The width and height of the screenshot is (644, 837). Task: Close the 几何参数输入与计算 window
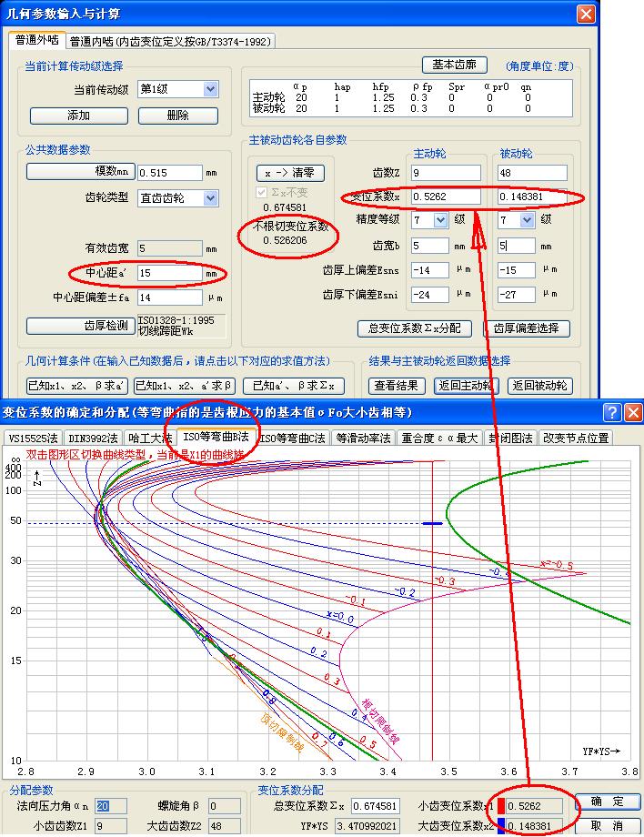point(586,14)
